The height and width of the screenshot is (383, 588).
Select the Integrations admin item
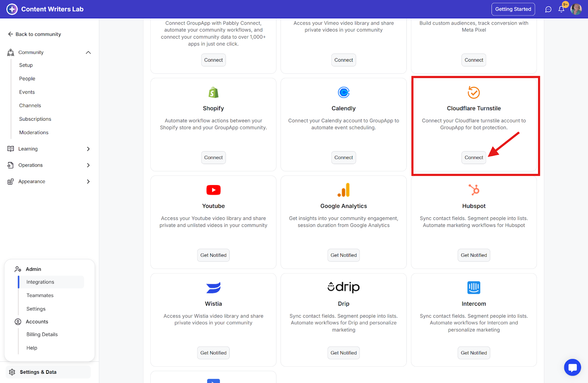point(51,282)
